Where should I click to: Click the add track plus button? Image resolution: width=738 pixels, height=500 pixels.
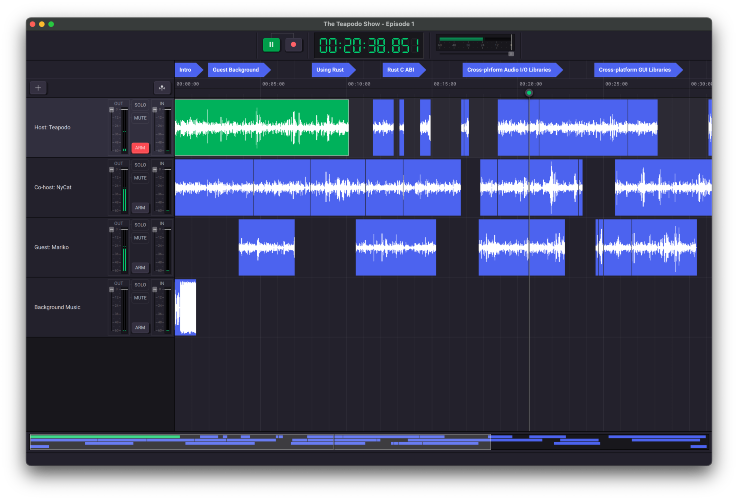[x=38, y=88]
